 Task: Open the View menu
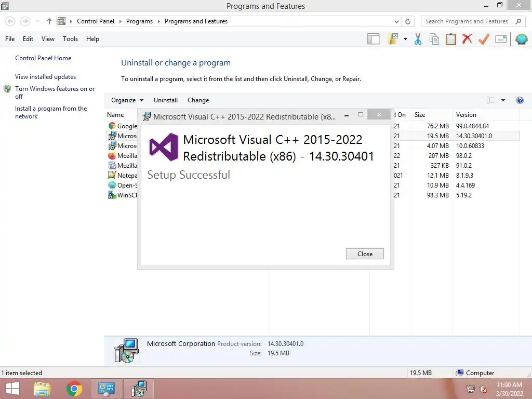coord(48,39)
